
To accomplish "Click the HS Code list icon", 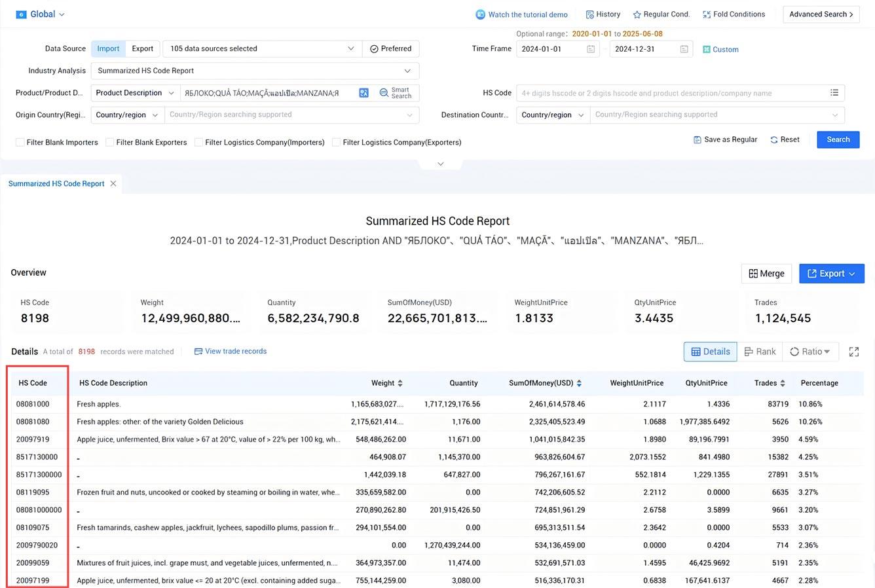I will [x=834, y=93].
